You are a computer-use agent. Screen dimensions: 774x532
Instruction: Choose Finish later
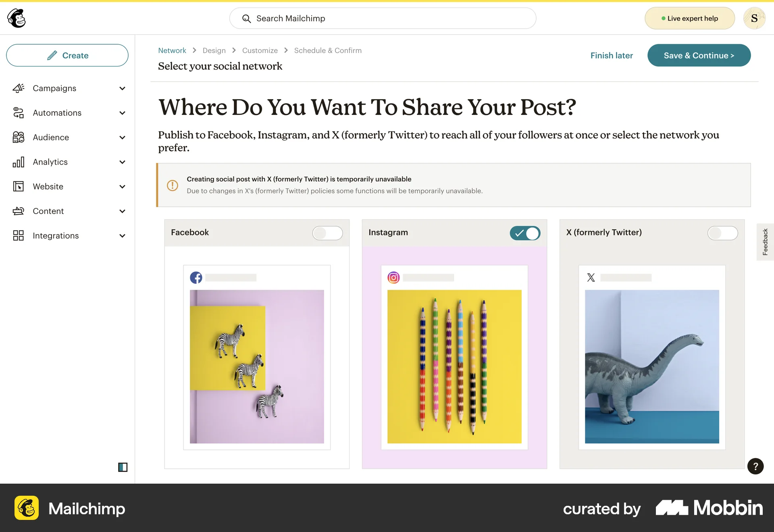[x=612, y=55]
